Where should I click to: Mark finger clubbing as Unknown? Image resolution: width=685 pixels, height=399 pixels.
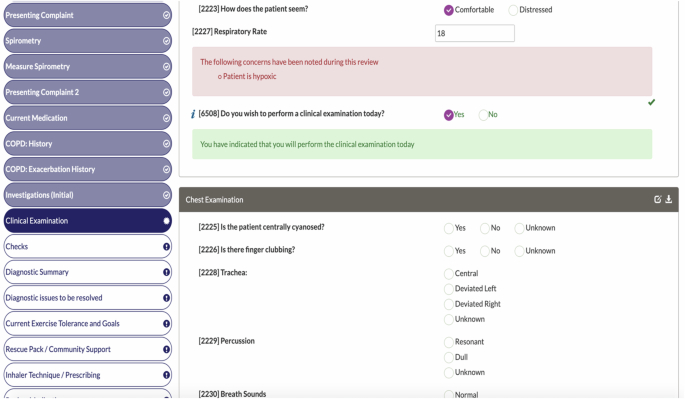click(x=519, y=251)
